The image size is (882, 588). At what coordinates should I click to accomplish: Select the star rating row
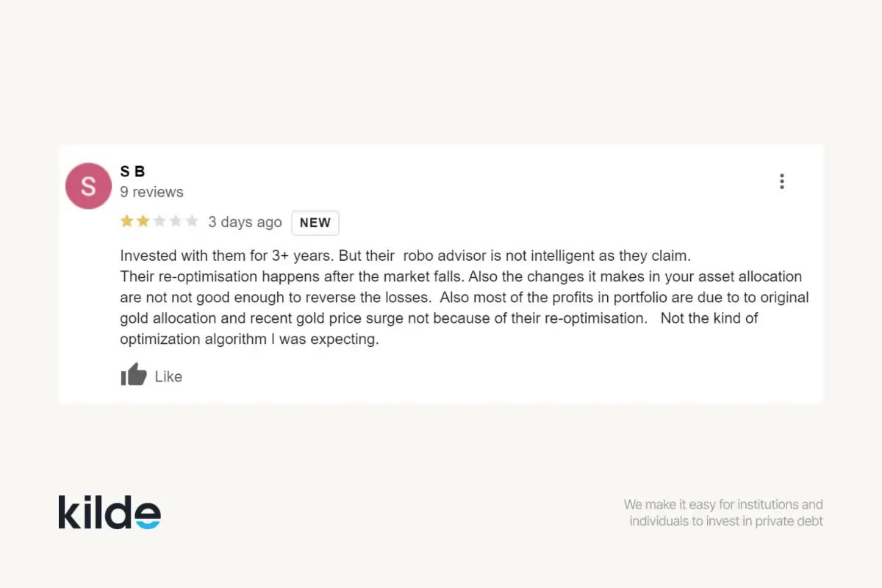(x=159, y=220)
